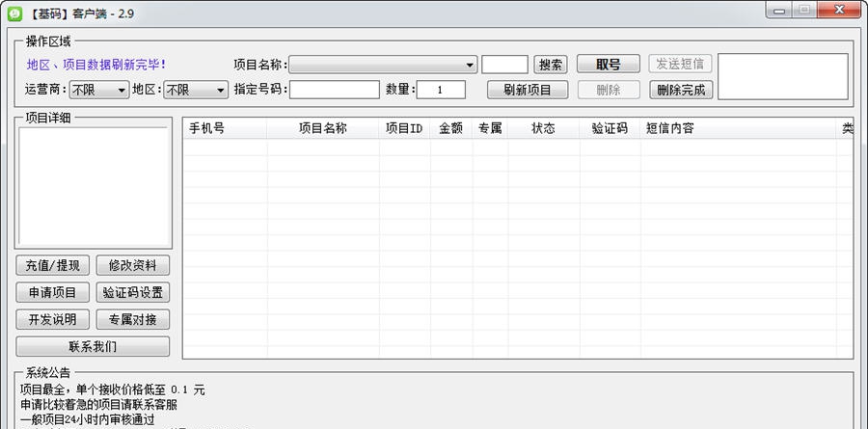868x429 pixels.
Task: Click the green app icon in title bar
Action: click(14, 13)
